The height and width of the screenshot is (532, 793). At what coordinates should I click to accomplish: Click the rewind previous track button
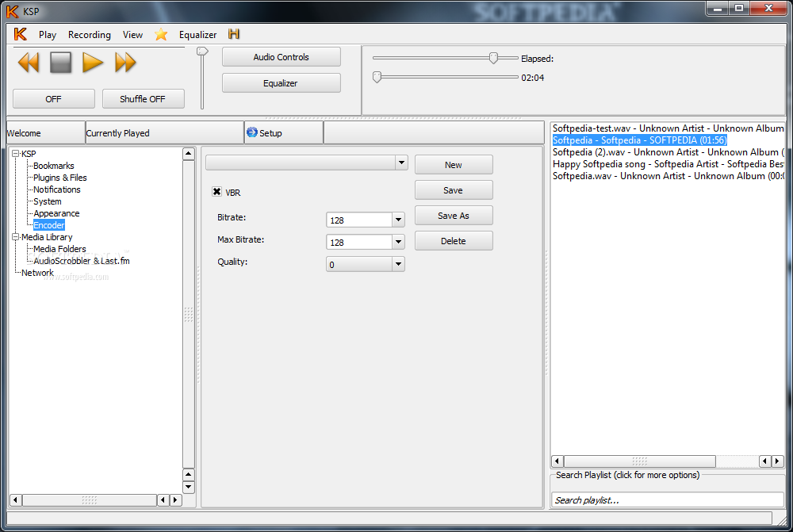(x=29, y=63)
